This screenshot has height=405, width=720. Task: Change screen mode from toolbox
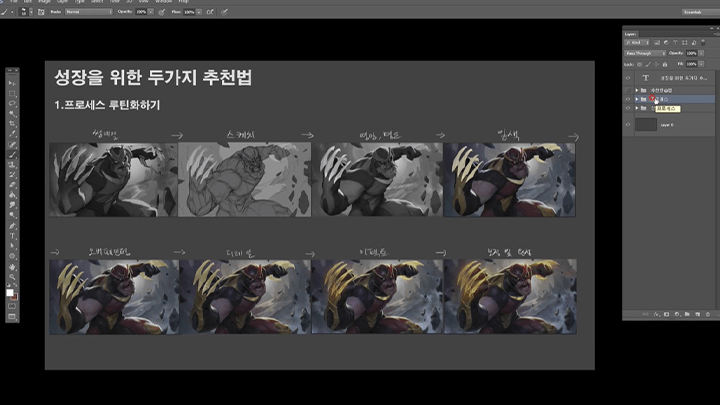12,316
